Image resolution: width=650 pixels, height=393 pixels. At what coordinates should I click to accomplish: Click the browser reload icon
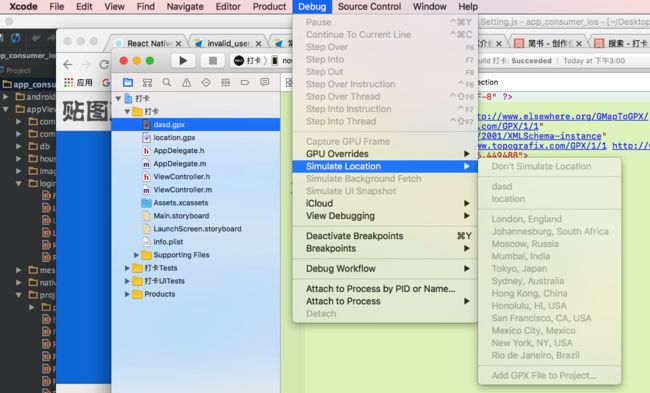click(104, 64)
